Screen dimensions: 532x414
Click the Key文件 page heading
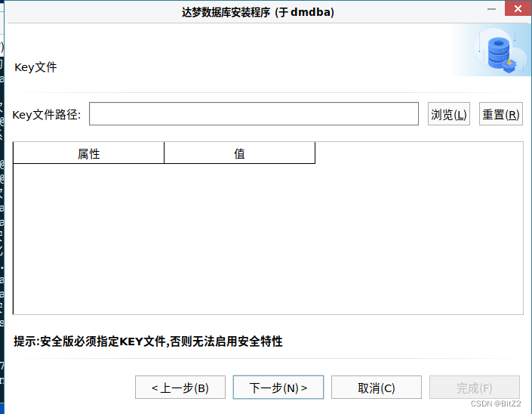(x=35, y=67)
